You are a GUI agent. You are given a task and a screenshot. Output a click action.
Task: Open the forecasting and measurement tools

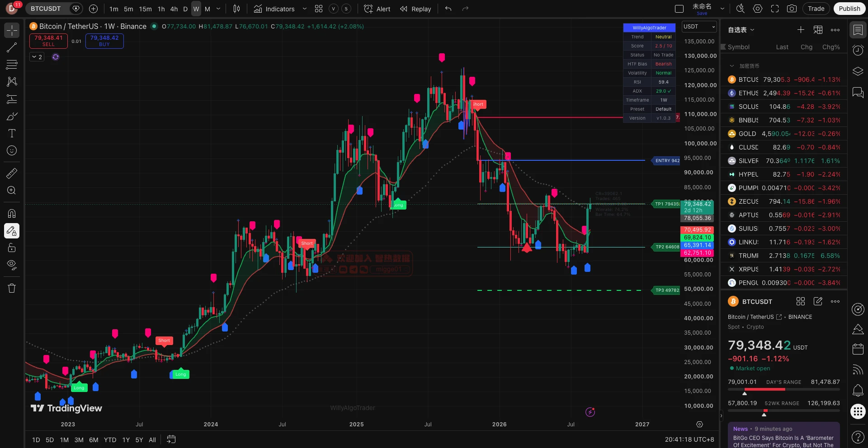(x=12, y=99)
